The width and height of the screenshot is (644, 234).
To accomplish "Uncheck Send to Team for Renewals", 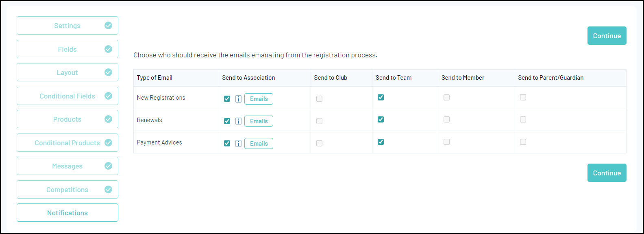I will (x=381, y=120).
